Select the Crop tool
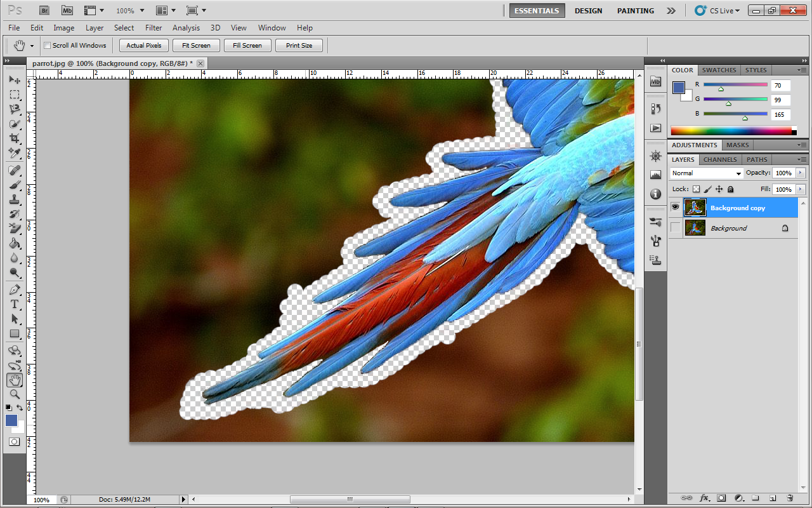This screenshot has height=508, width=812. coord(15,138)
